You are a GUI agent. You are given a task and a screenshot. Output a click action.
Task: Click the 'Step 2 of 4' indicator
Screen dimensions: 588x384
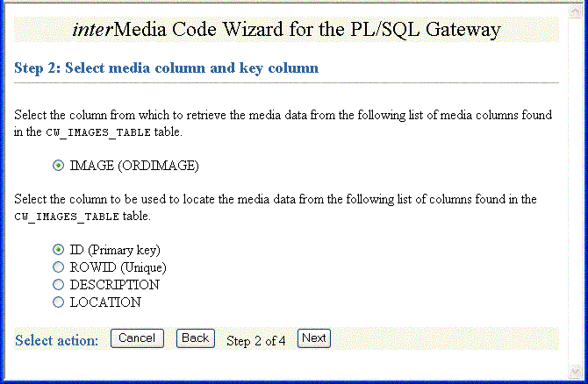256,340
